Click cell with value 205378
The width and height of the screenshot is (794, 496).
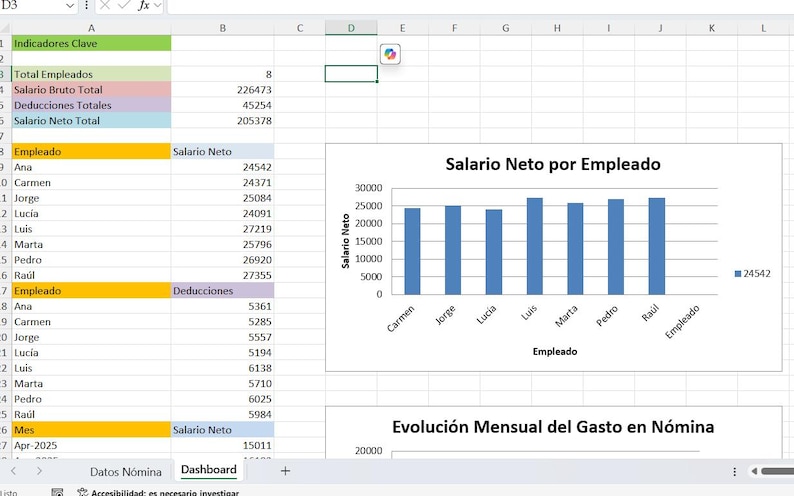[223, 120]
